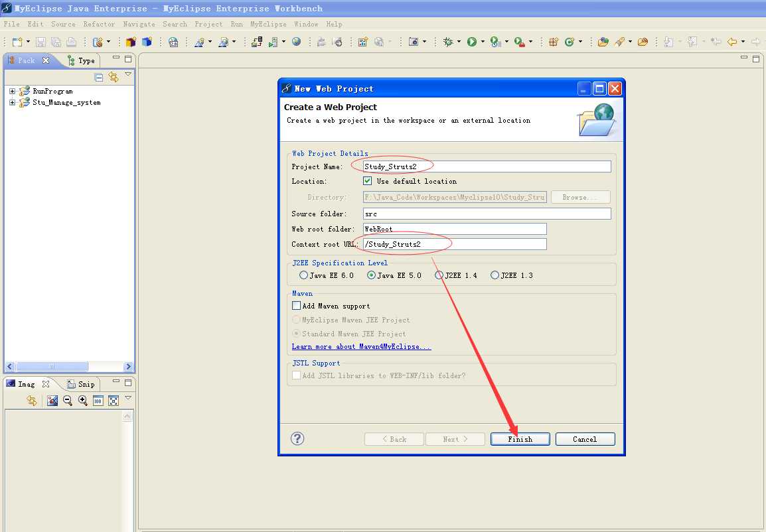
Task: Select Java EE 6.0 specification level
Action: click(x=303, y=275)
